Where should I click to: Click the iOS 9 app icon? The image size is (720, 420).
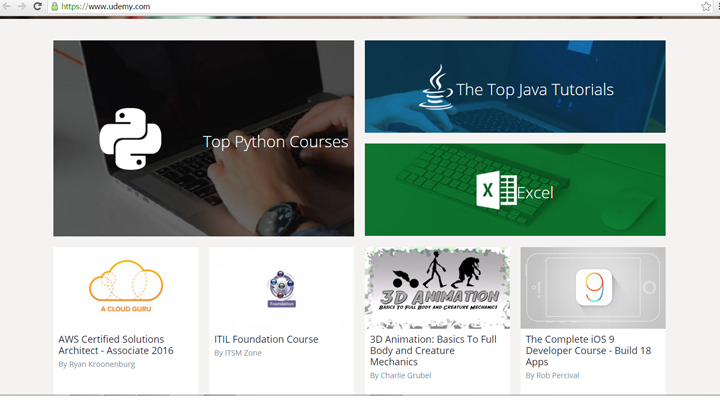click(594, 287)
